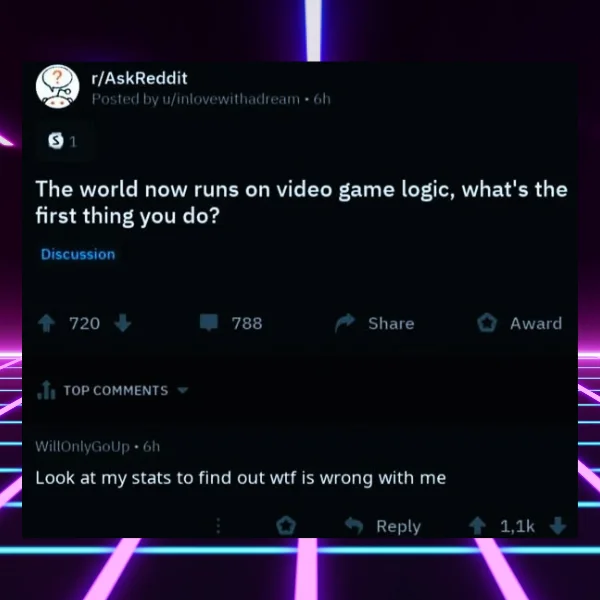Click the silver award badge icon

(56, 140)
